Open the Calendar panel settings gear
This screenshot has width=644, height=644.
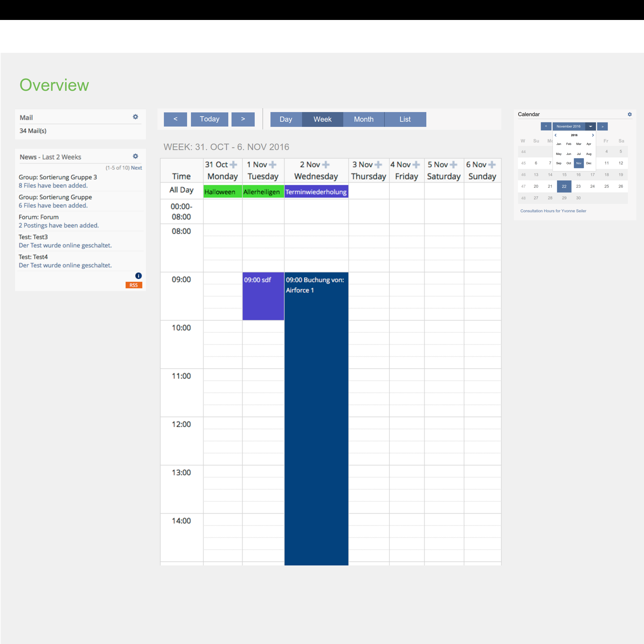[629, 114]
